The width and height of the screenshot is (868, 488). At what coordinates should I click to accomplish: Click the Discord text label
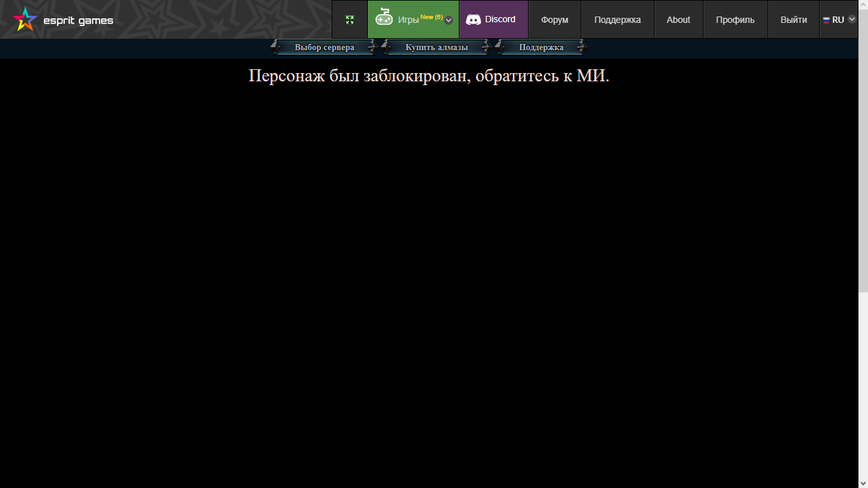[500, 19]
